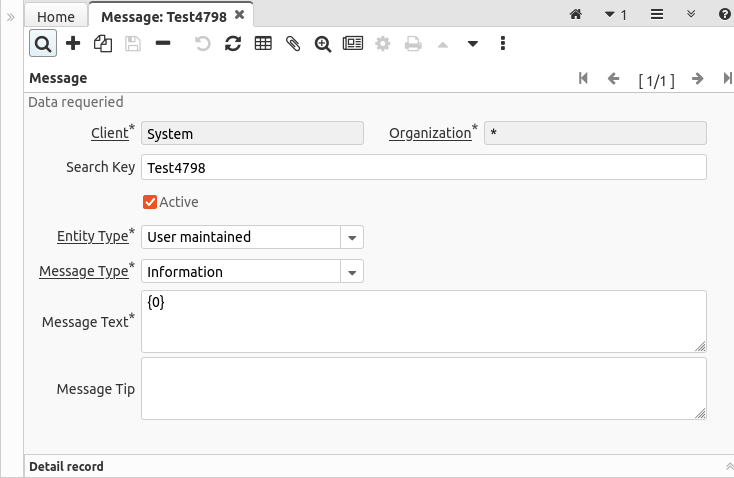Click the Client field label link
Image resolution: width=734 pixels, height=478 pixels.
click(108, 133)
